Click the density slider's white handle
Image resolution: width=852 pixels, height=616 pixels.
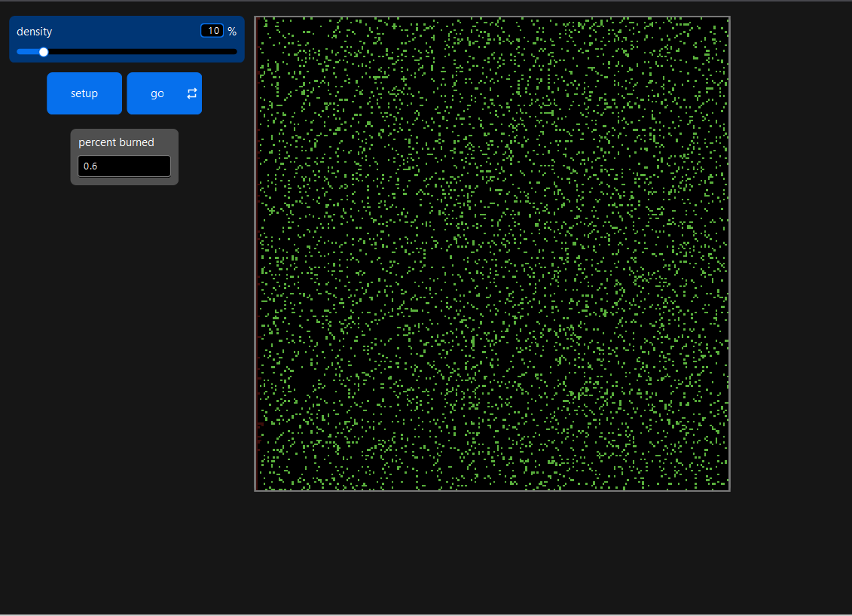44,52
